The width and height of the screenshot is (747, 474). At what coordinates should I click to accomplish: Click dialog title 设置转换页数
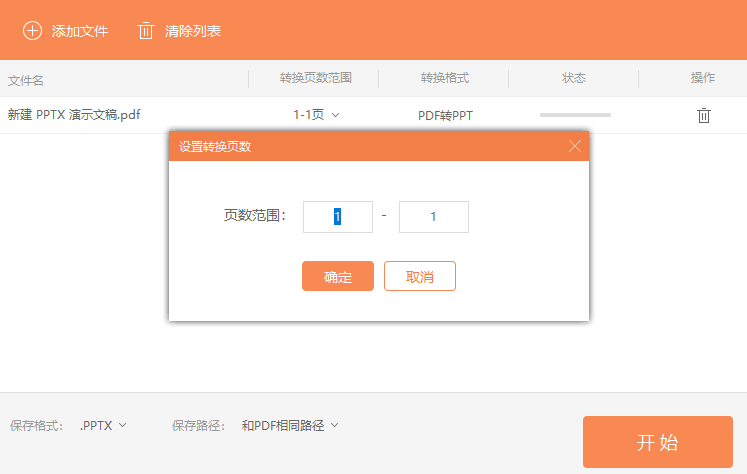coord(215,147)
